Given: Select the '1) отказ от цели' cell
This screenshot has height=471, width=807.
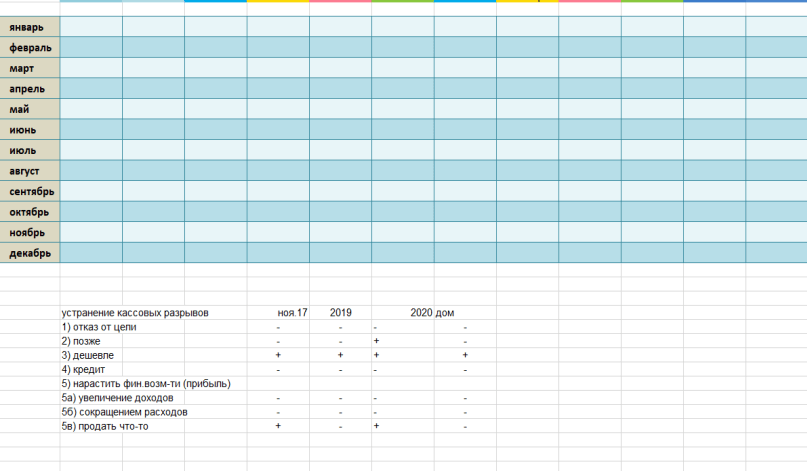Looking at the screenshot, I should pos(99,327).
